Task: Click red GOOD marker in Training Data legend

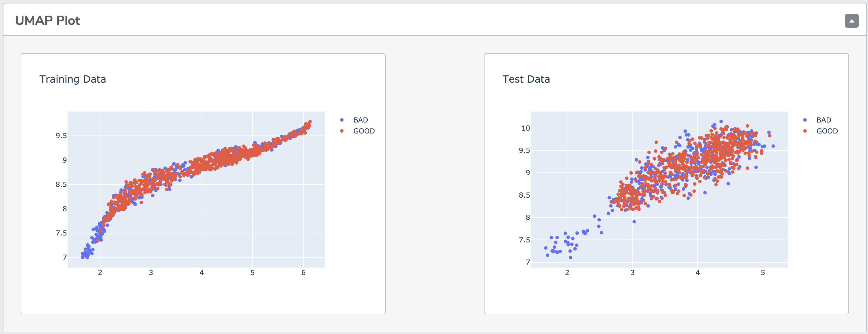Action: [x=342, y=131]
